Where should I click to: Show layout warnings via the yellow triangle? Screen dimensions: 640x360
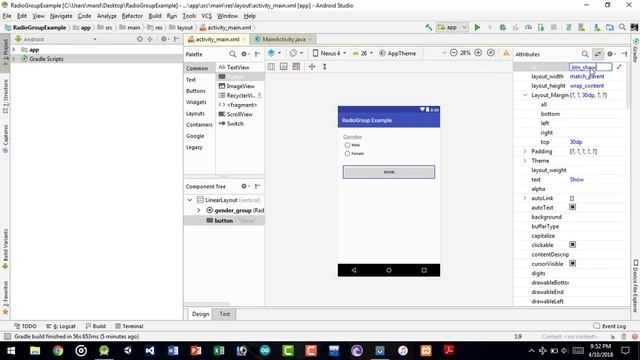tap(506, 53)
